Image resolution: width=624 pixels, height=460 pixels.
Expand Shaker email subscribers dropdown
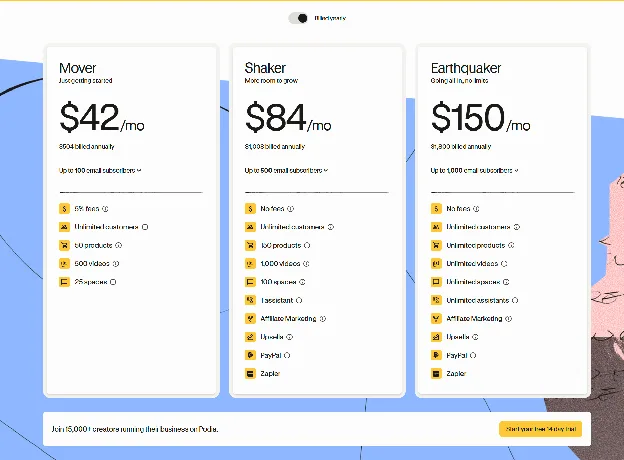pyautogui.click(x=286, y=170)
